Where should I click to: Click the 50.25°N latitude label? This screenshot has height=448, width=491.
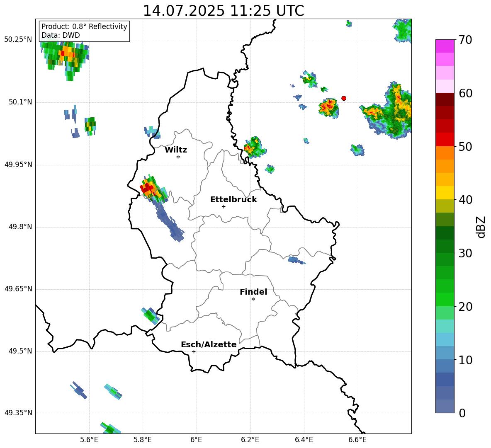point(18,40)
